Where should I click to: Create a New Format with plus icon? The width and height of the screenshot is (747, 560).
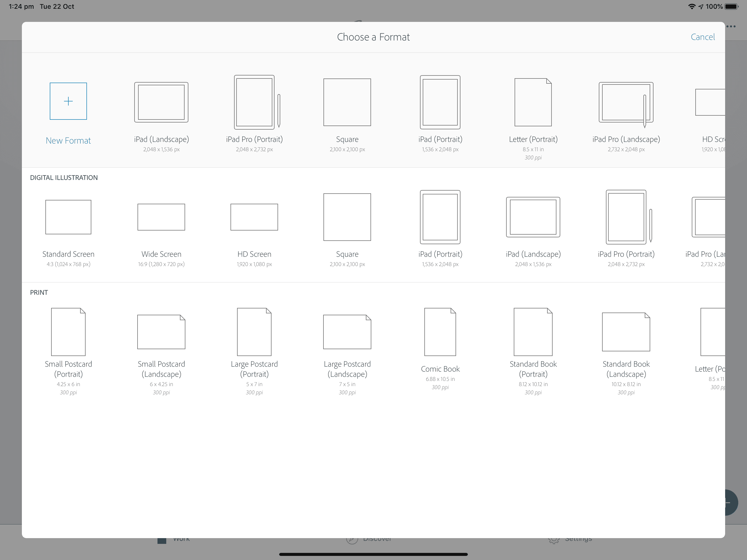(x=68, y=101)
